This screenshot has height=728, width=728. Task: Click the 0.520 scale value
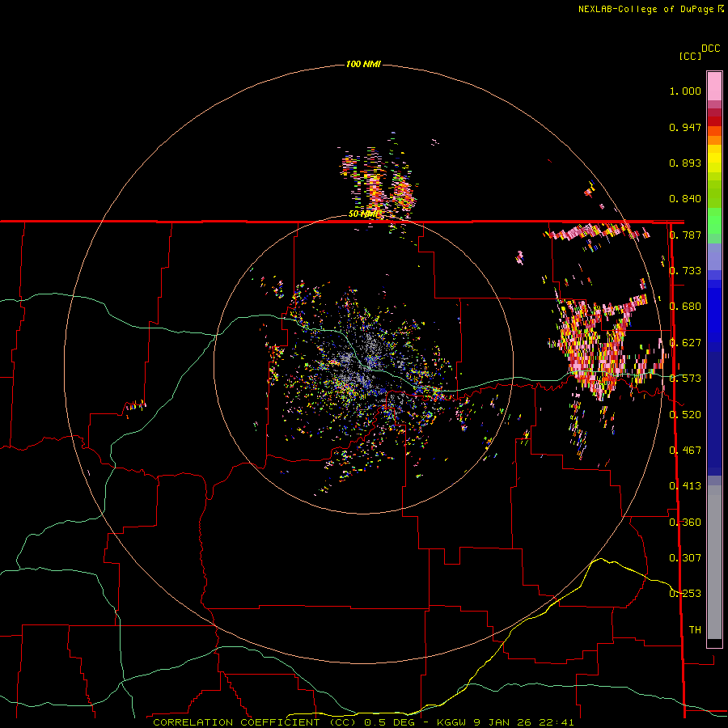[685, 415]
